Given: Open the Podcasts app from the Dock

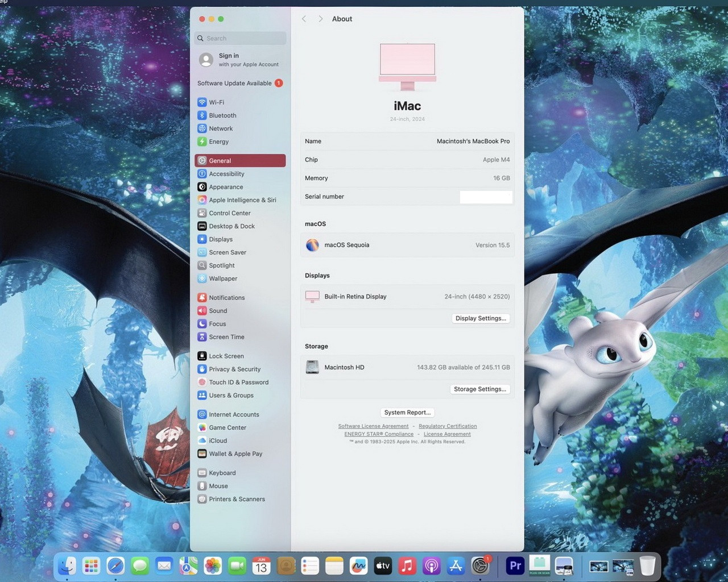Looking at the screenshot, I should [431, 566].
